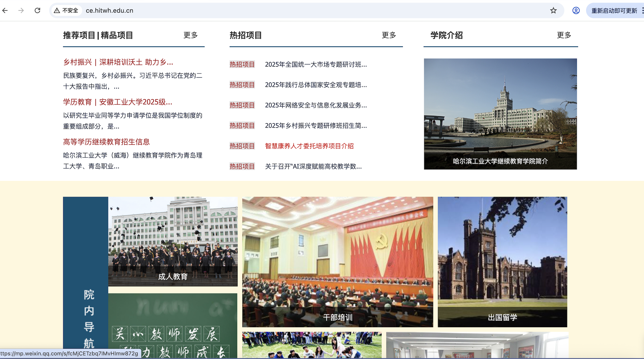Image resolution: width=644 pixels, height=359 pixels.
Task: Open 更多 next to 热招项目
Action: (x=389, y=35)
